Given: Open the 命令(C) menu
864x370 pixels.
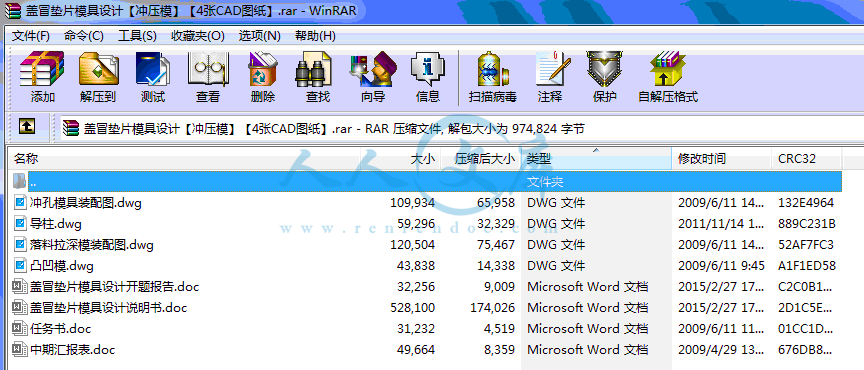Looking at the screenshot, I should click(x=84, y=36).
